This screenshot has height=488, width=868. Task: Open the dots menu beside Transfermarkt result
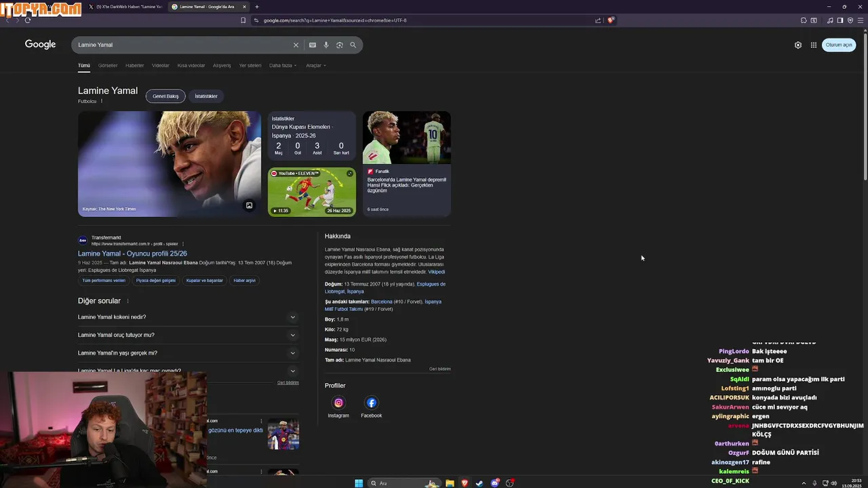[x=183, y=244]
